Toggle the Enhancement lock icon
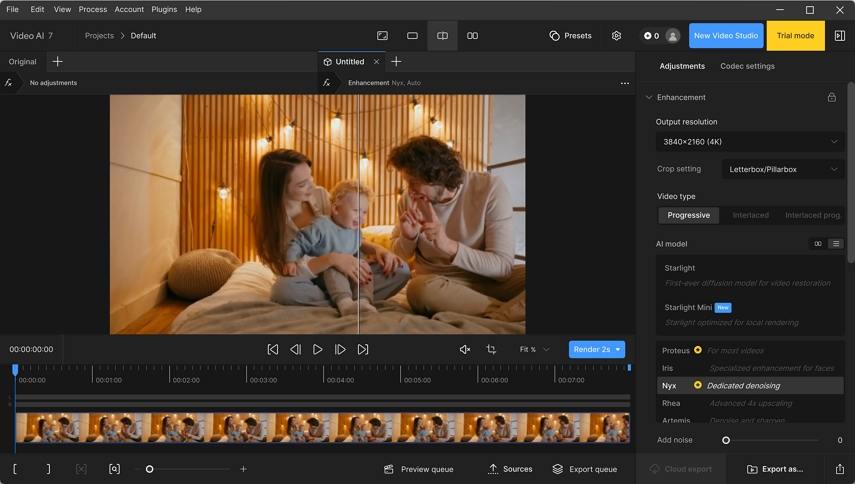Viewport: 855px width, 484px height. 832,97
